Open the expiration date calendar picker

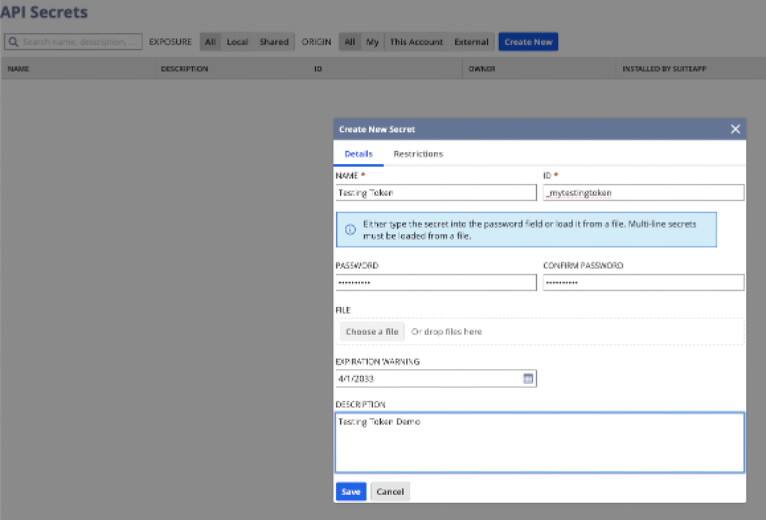tap(528, 379)
